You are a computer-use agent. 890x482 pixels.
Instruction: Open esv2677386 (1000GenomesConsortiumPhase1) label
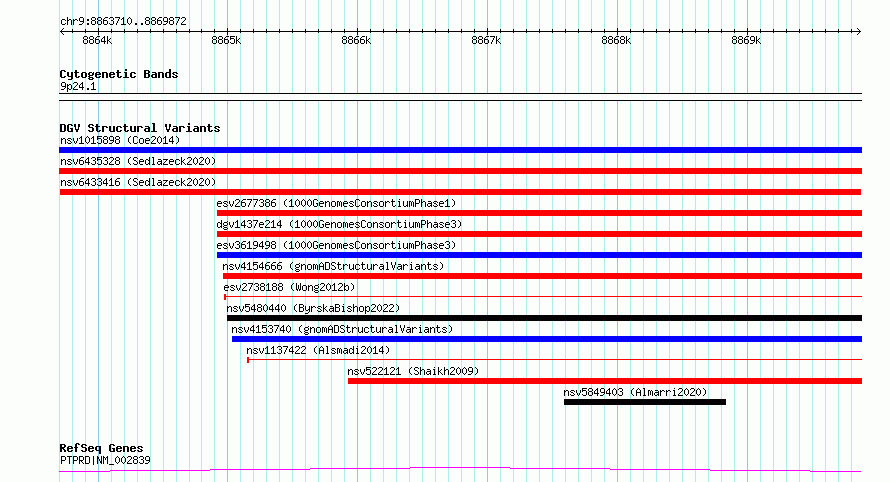point(336,203)
